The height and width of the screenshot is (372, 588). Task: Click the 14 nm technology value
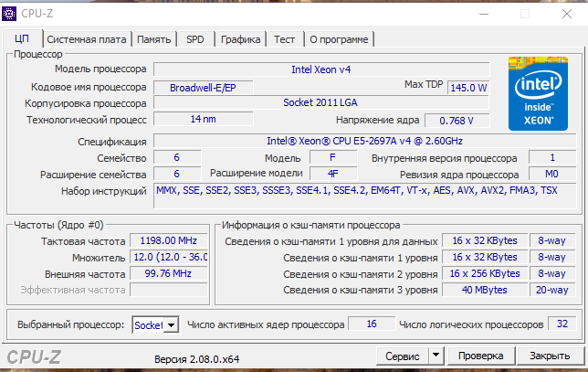[x=204, y=119]
